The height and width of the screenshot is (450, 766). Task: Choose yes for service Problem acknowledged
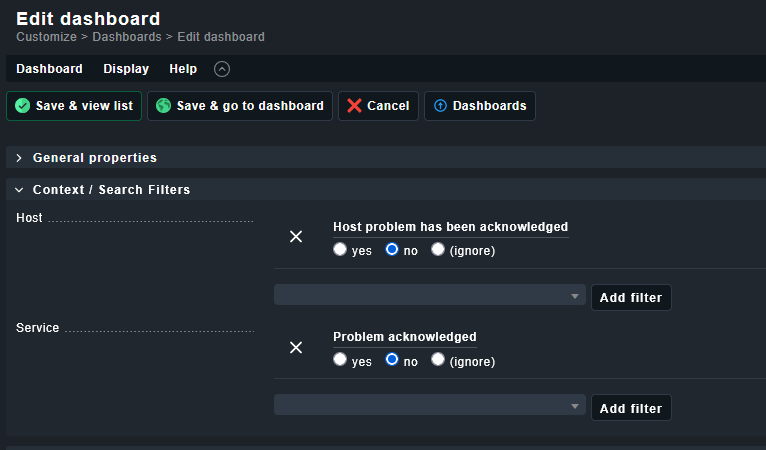coord(340,360)
